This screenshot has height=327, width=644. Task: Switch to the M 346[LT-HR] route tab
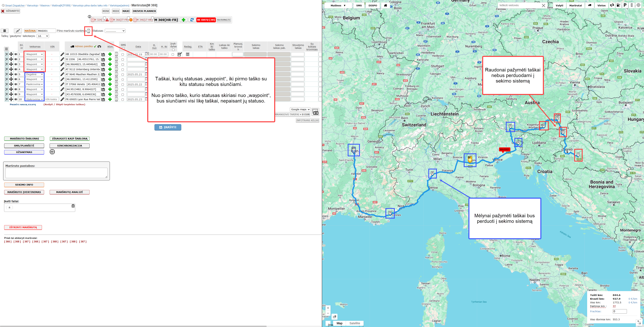[x=143, y=20]
